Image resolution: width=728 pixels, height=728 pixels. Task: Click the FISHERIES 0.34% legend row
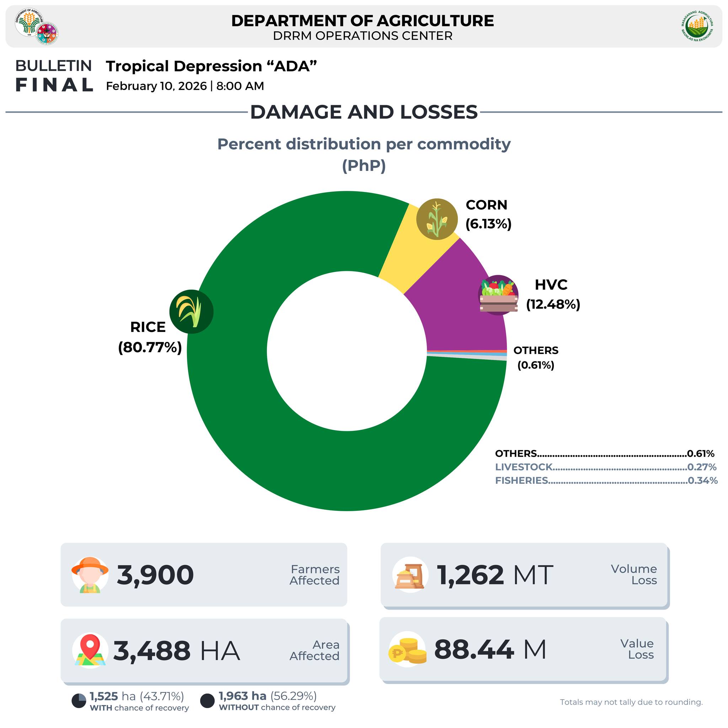606,481
